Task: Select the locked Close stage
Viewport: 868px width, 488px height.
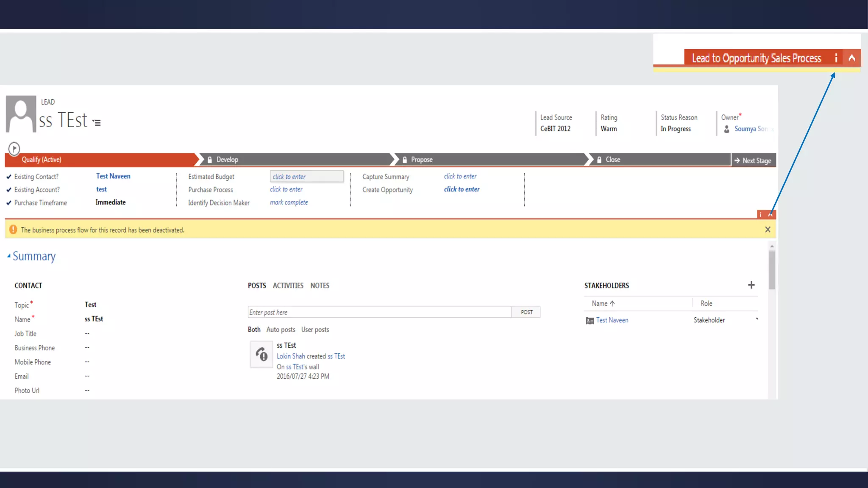Action: [x=612, y=160]
